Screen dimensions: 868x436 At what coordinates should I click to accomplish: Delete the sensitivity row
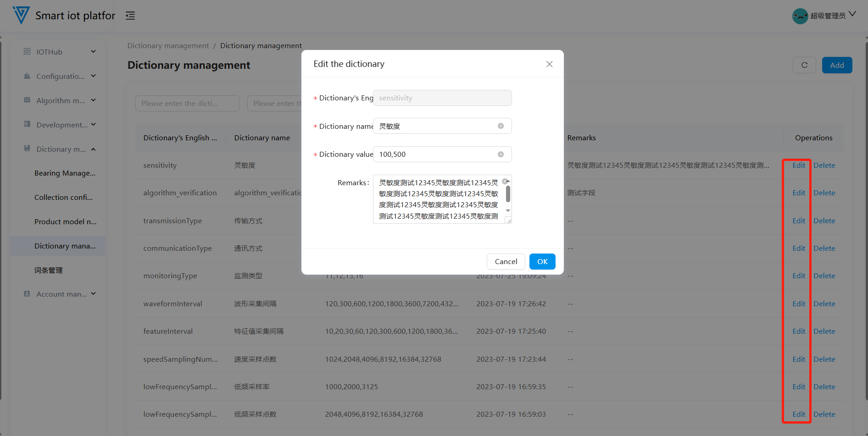pos(824,166)
